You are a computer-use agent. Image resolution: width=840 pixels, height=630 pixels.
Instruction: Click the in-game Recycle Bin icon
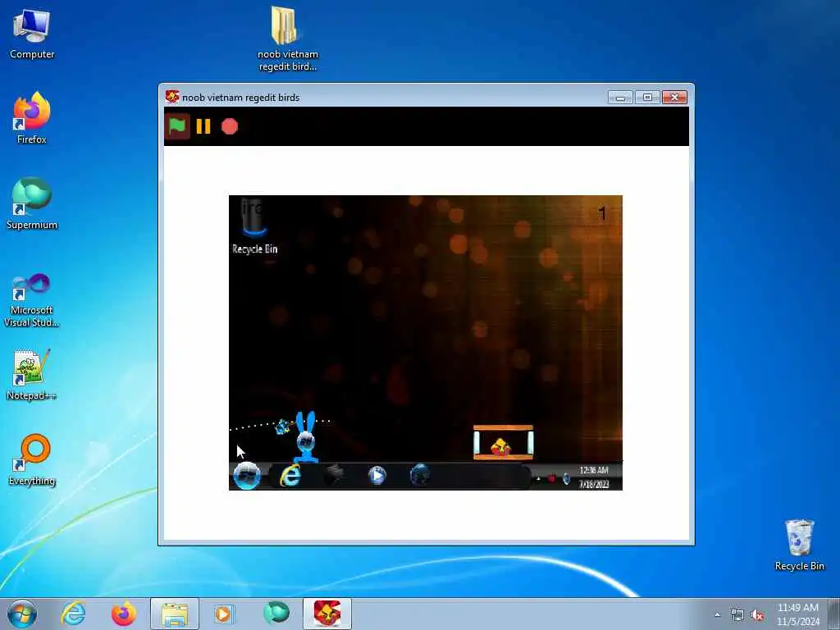pos(254,226)
